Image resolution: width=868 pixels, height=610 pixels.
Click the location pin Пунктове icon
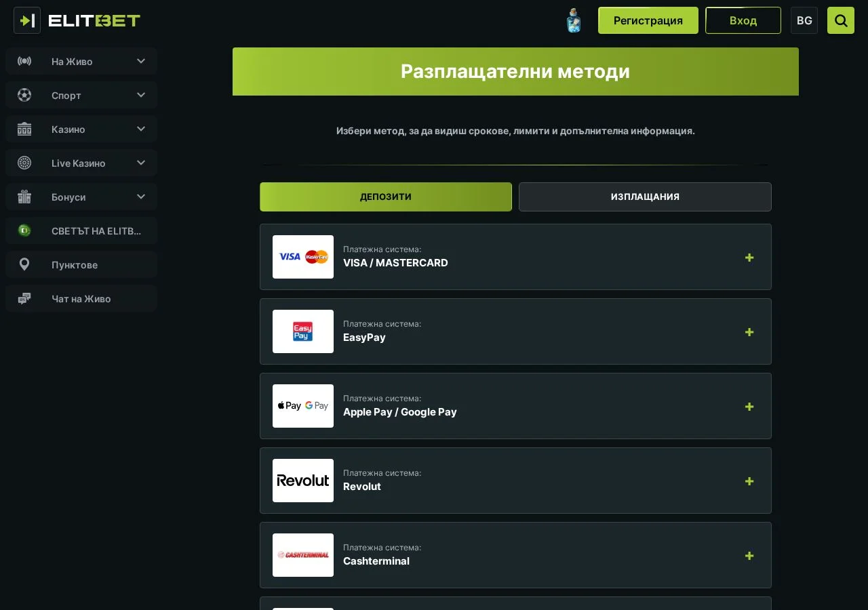24,264
